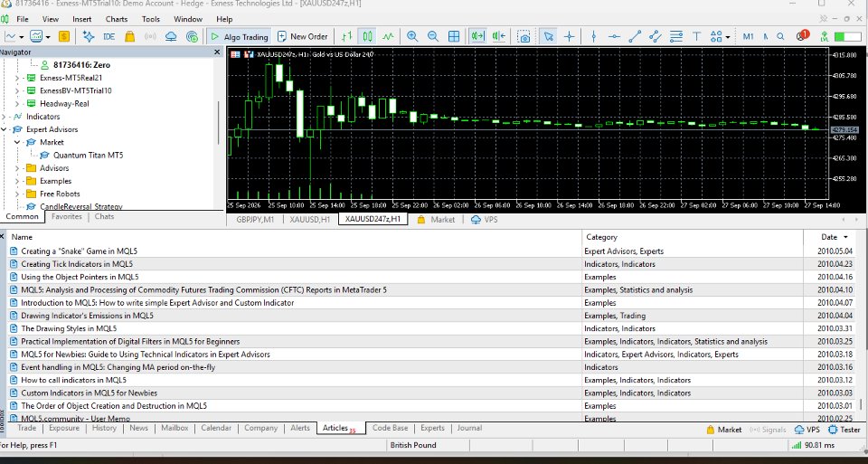
Task: Toggle auto scroll to latest bar
Action: pos(477,36)
